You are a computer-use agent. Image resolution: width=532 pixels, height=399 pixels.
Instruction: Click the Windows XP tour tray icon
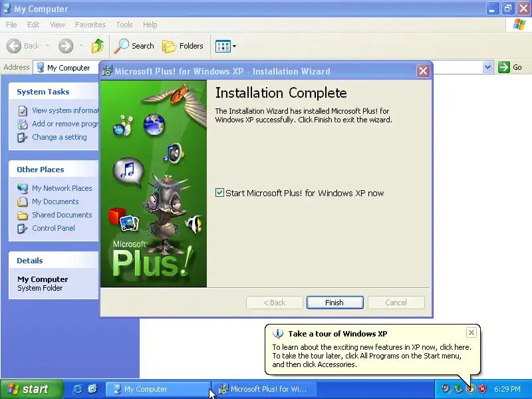coord(470,389)
